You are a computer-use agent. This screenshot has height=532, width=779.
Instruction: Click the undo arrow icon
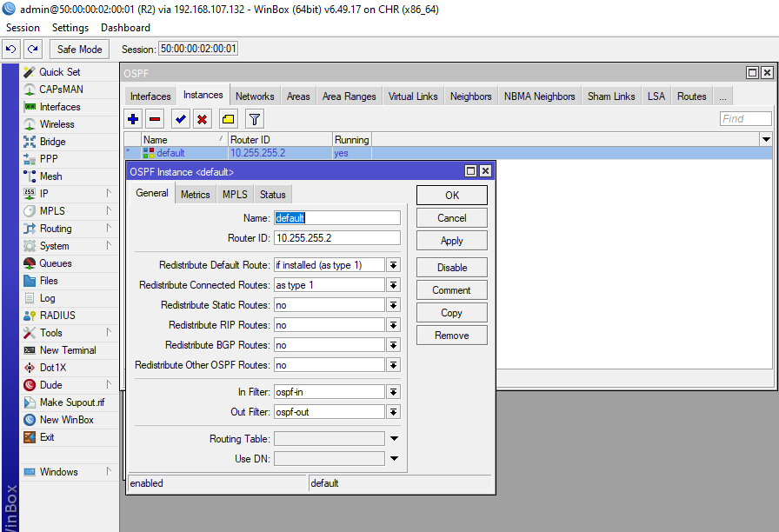[10, 49]
